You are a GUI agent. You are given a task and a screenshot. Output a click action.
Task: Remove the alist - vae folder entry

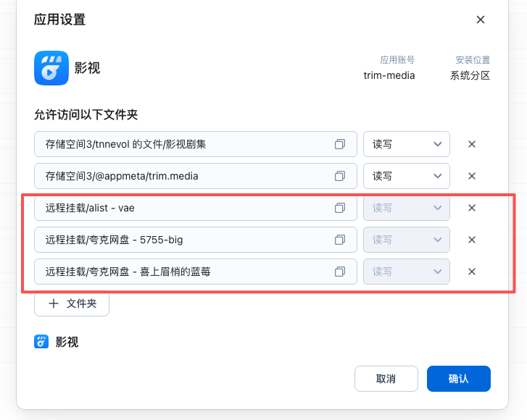pyautogui.click(x=472, y=208)
